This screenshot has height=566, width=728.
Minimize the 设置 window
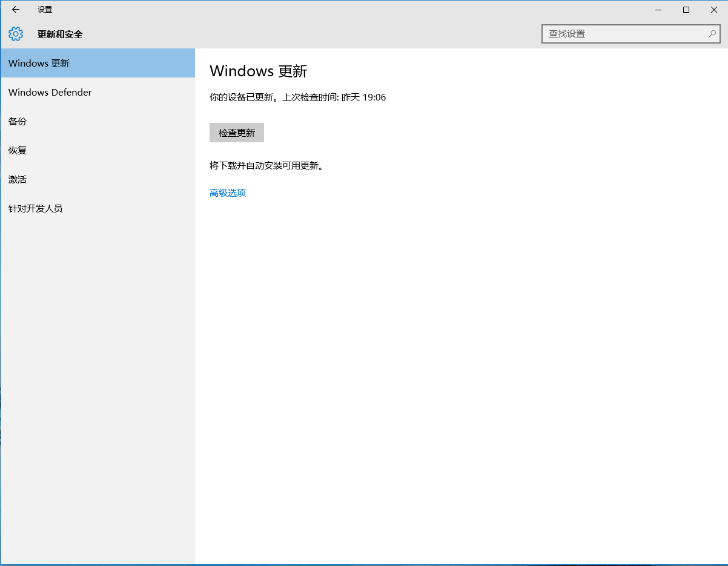click(658, 10)
